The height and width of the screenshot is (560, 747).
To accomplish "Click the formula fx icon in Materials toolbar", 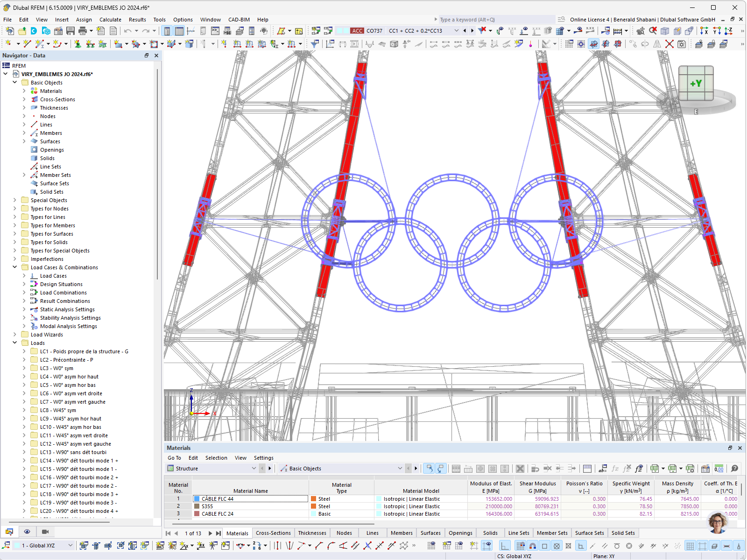I will click(x=615, y=469).
